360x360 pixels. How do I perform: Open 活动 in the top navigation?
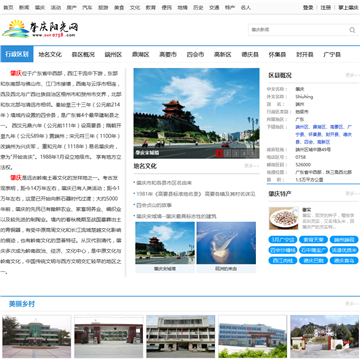pos(56,7)
